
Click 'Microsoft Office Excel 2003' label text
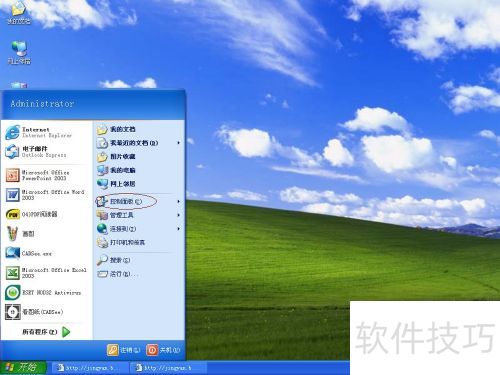point(54,273)
